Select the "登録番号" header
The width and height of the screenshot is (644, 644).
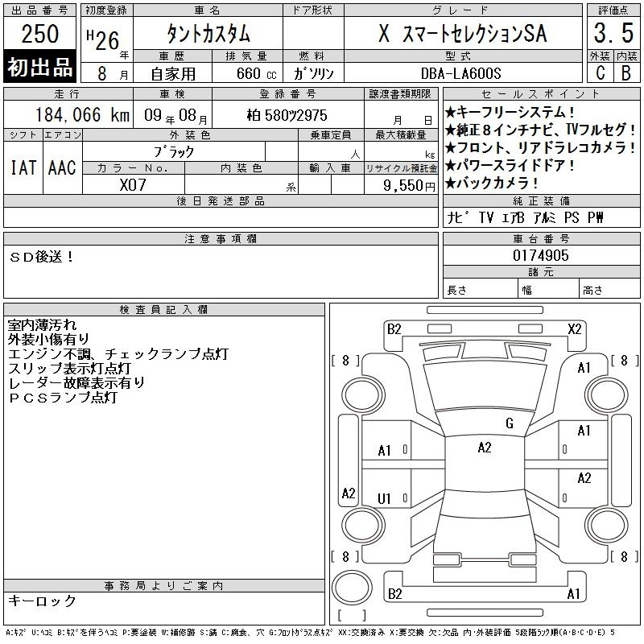click(287, 94)
